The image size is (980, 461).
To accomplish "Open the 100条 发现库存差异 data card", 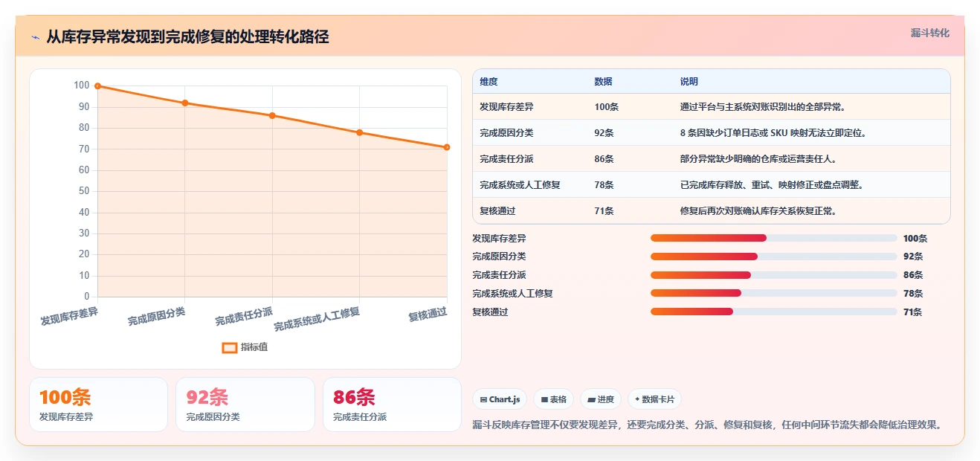I will point(98,404).
